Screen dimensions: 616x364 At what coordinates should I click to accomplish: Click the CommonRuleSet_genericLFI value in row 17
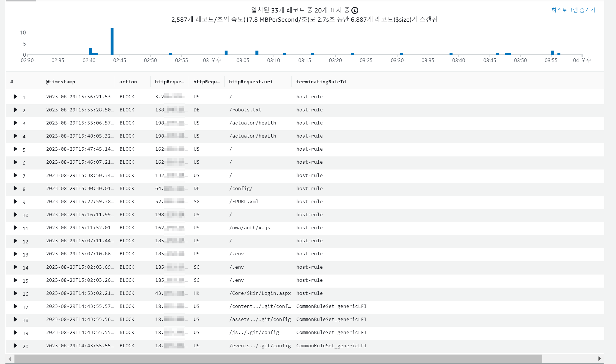(x=331, y=306)
